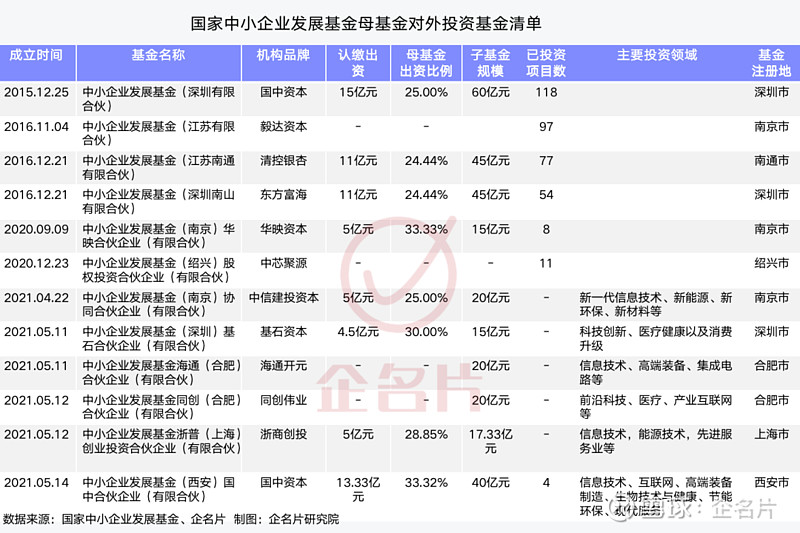Select fund name 中小企业发展基金(江苏南通有限合伙)
The height and width of the screenshot is (533, 800).
158,167
